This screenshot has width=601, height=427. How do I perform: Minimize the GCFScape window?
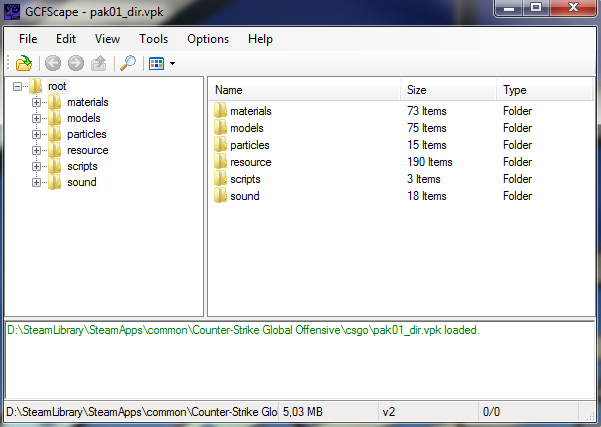pos(509,8)
